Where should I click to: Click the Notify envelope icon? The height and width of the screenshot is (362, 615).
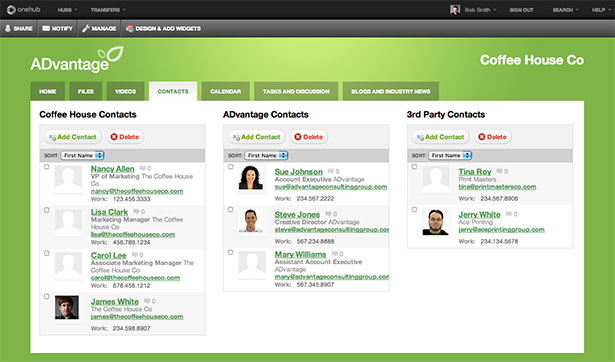coord(46,28)
